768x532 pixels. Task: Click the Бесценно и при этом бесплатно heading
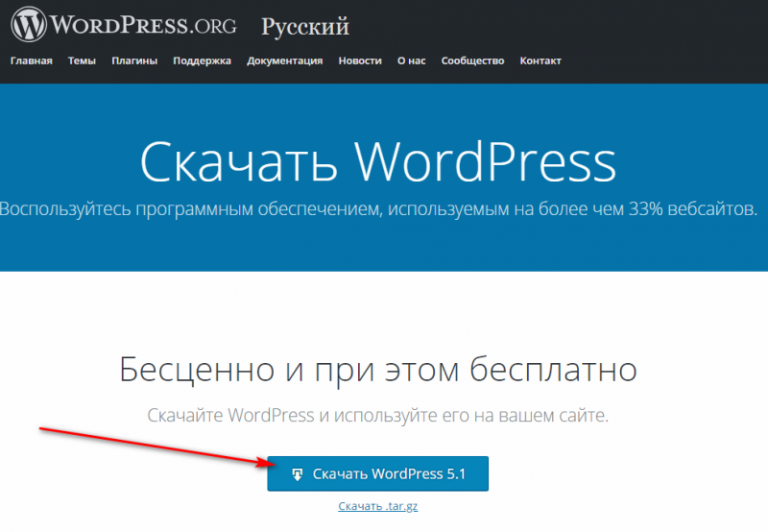[377, 370]
